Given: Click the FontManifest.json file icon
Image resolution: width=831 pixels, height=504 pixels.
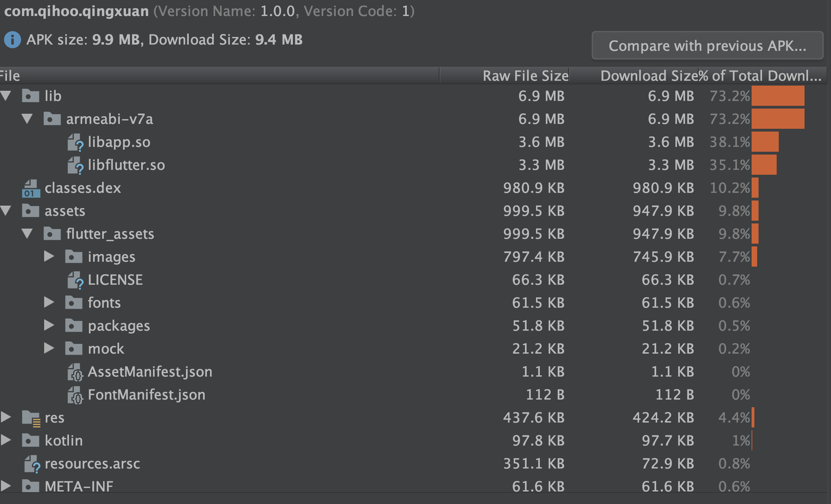Looking at the screenshot, I should pos(75,395).
